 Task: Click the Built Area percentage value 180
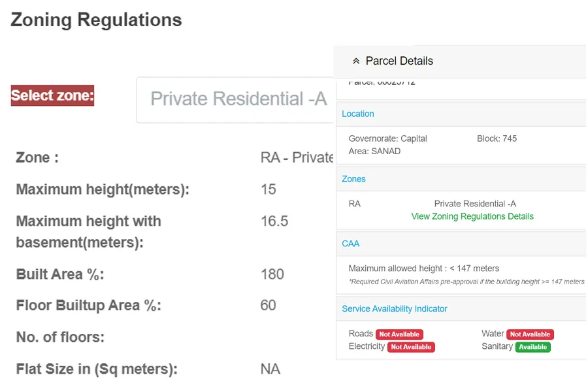point(272,274)
